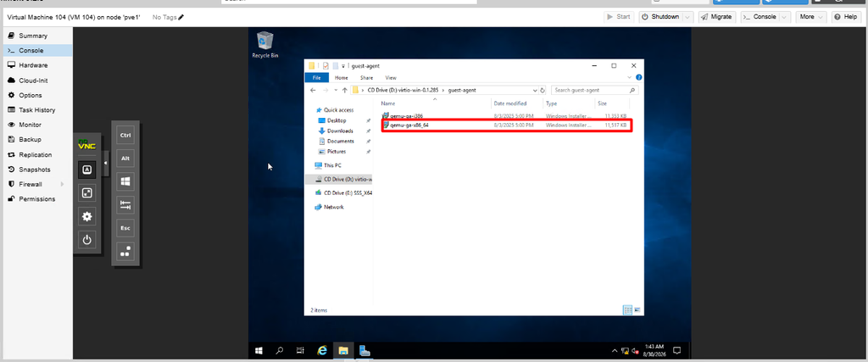Image resolution: width=868 pixels, height=362 pixels.
Task: View Task History for the VM
Action: (36, 110)
